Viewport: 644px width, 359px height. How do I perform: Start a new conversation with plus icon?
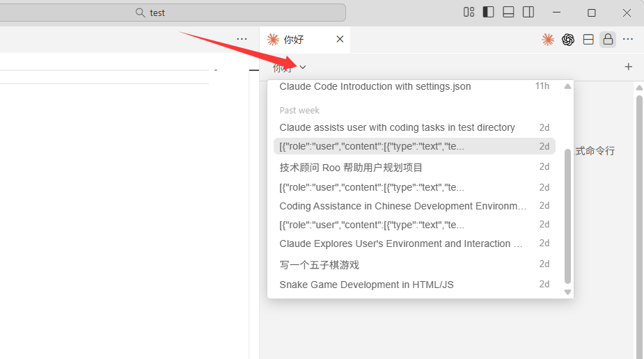(629, 67)
